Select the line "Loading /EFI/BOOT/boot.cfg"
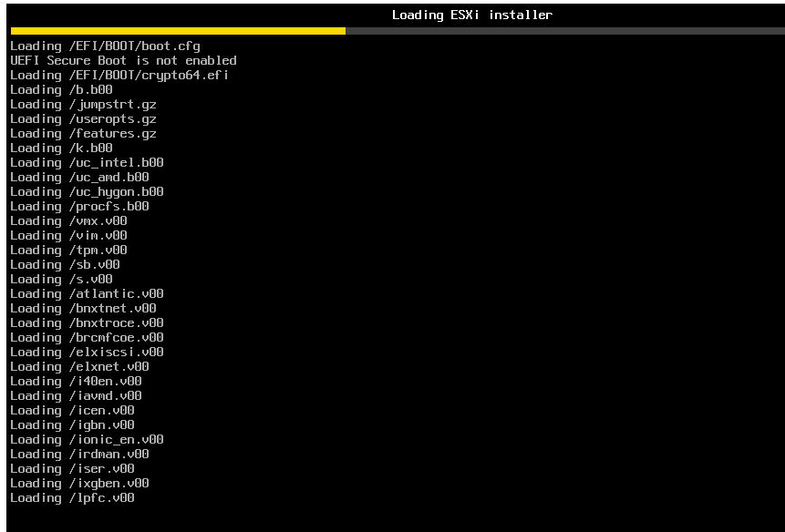 105,46
